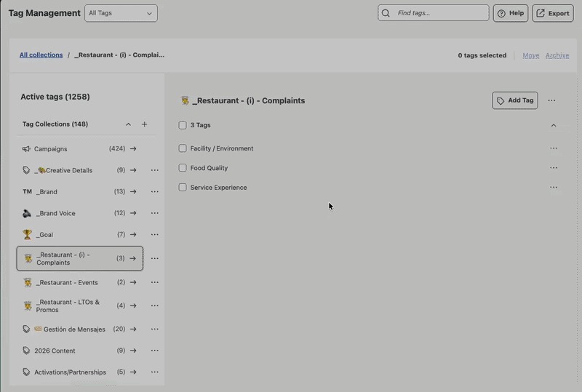This screenshot has height=392, width=582.
Task: Select all via the 3 Tags checkbox
Action: (x=183, y=125)
